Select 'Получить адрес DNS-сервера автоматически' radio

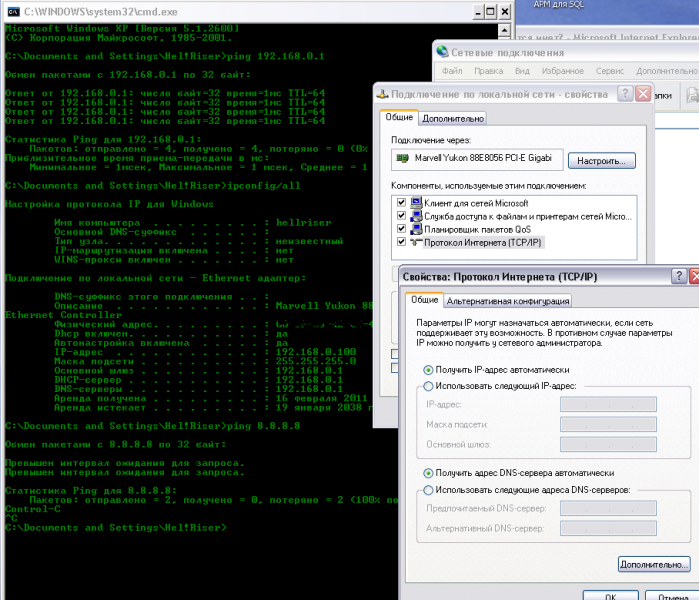(428, 473)
